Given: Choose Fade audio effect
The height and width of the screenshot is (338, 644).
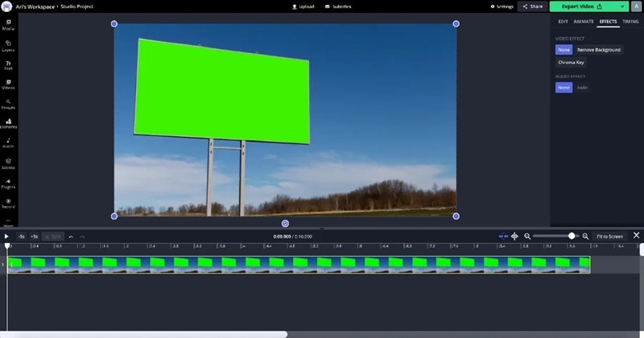Looking at the screenshot, I should (x=582, y=88).
